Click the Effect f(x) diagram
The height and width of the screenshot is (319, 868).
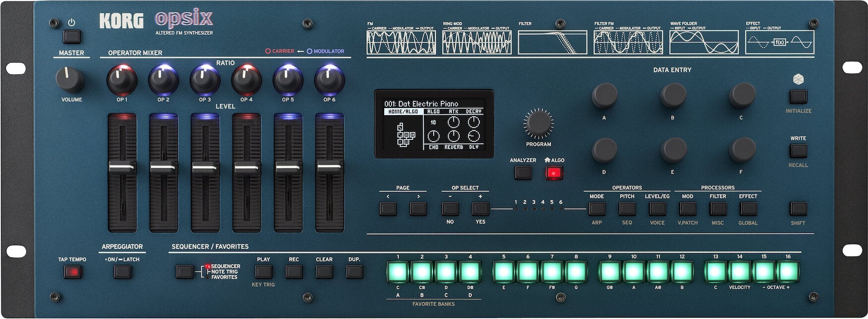click(780, 42)
